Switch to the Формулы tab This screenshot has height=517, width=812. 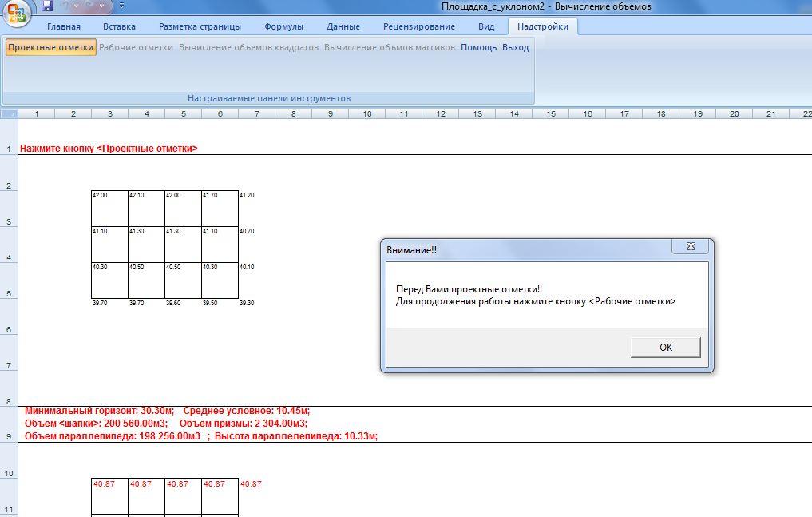[x=283, y=26]
